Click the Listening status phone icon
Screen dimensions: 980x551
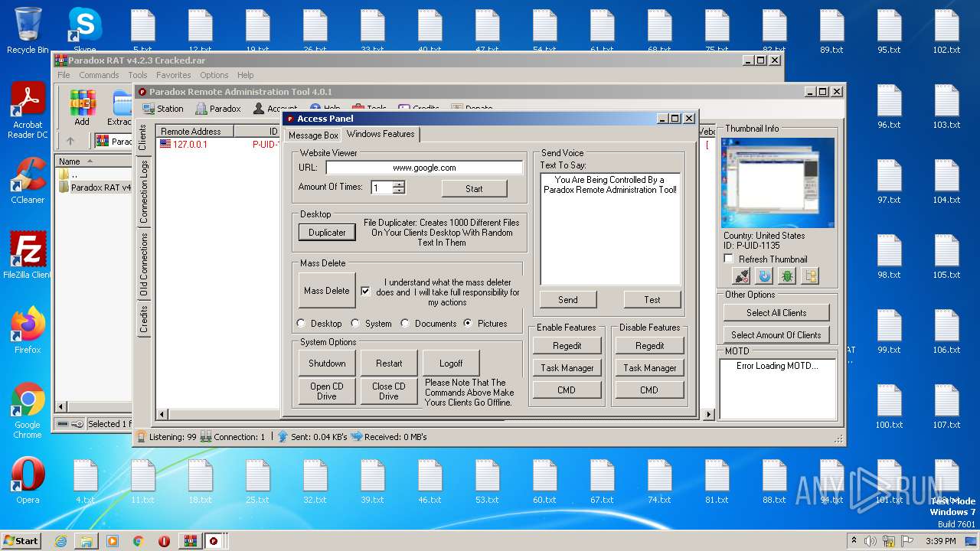coord(142,436)
